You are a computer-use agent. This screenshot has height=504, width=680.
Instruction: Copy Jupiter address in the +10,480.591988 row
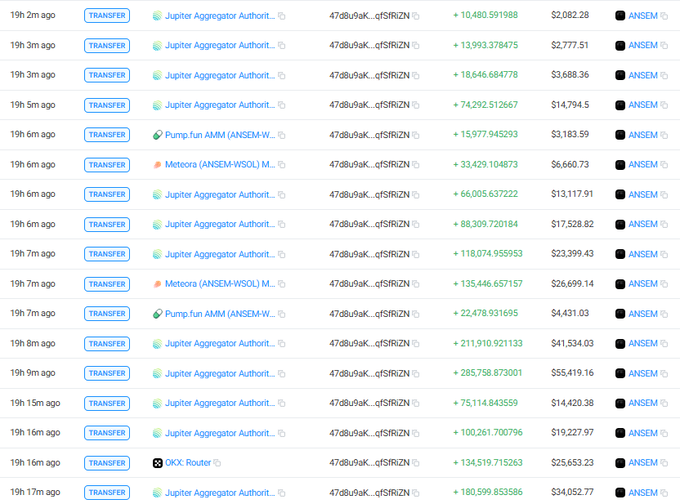pos(281,16)
